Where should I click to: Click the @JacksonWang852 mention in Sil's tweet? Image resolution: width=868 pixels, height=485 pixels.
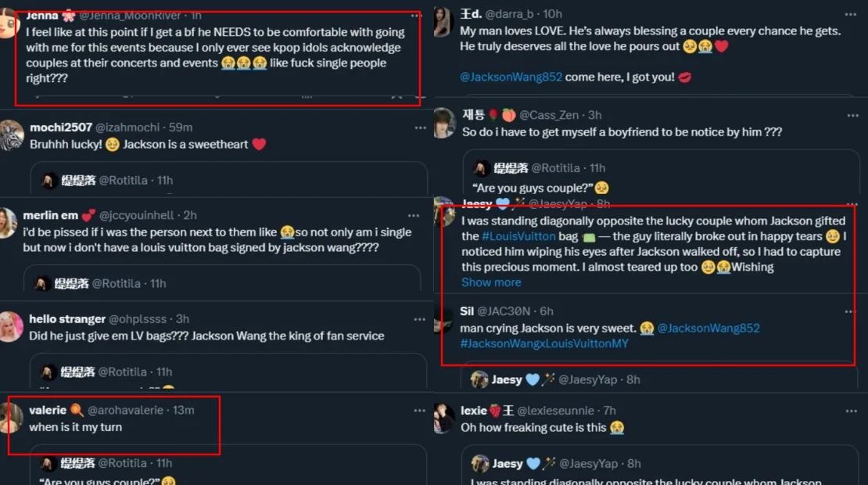pos(708,329)
